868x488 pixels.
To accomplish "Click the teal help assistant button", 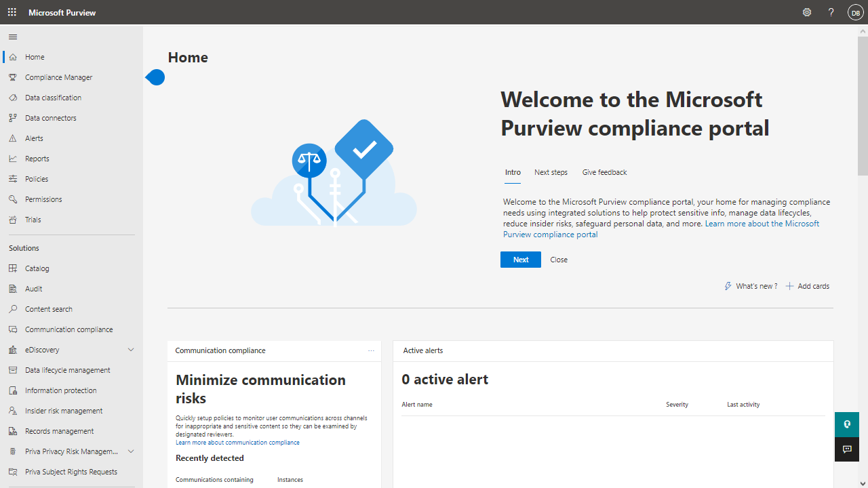I will point(847,424).
